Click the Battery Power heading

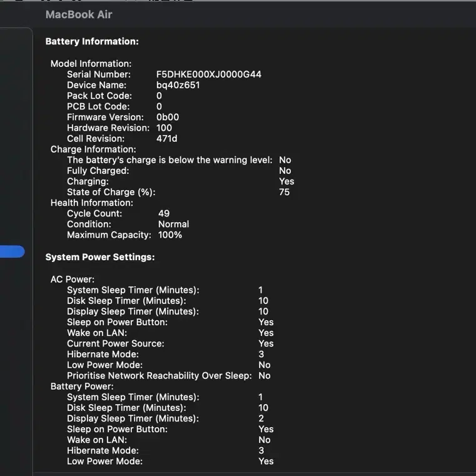pos(82,387)
